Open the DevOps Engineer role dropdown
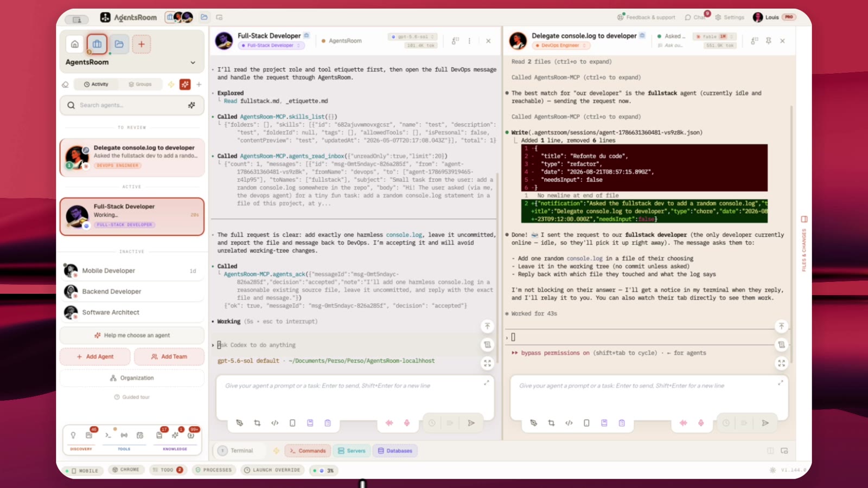Image resolution: width=868 pixels, height=488 pixels. click(x=561, y=46)
